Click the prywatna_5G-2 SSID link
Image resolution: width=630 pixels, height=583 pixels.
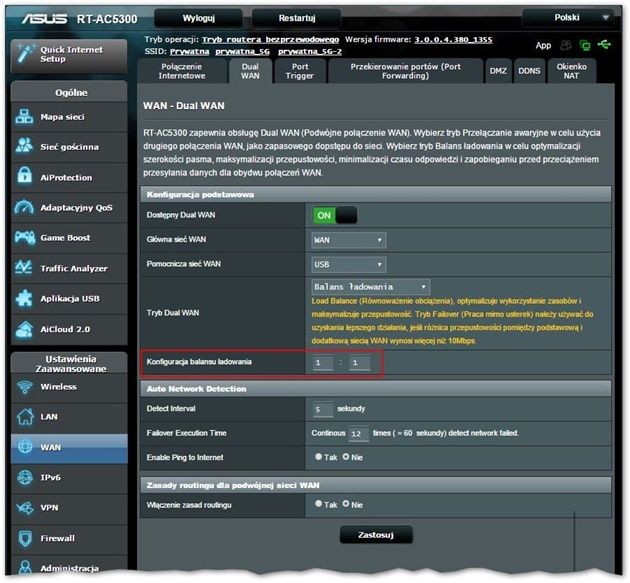310,51
